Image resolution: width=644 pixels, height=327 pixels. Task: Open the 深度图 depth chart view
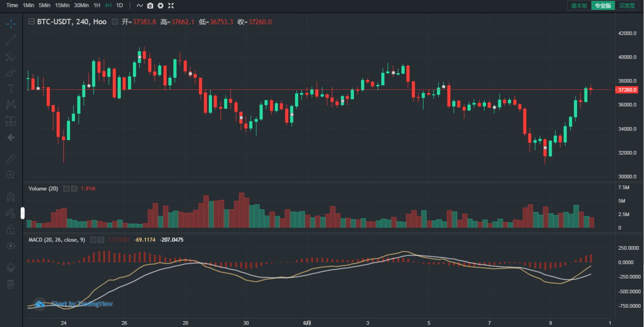[x=627, y=6]
